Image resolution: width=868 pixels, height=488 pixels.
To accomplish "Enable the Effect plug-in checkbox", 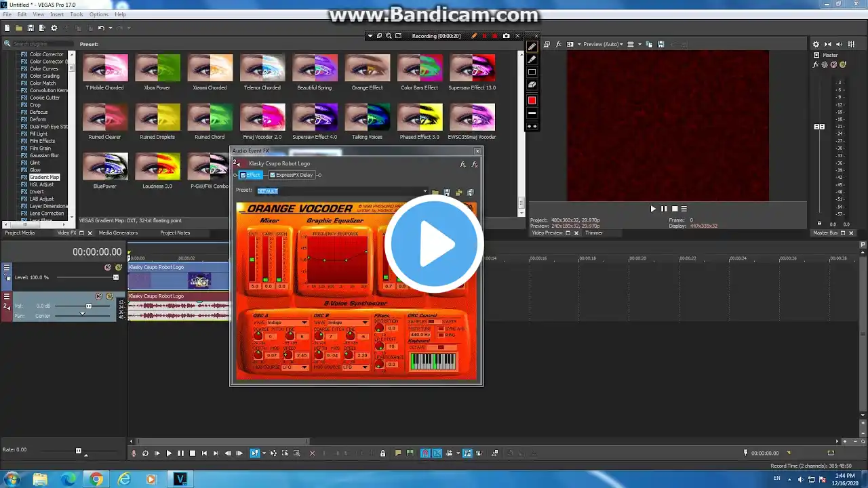I will (243, 175).
